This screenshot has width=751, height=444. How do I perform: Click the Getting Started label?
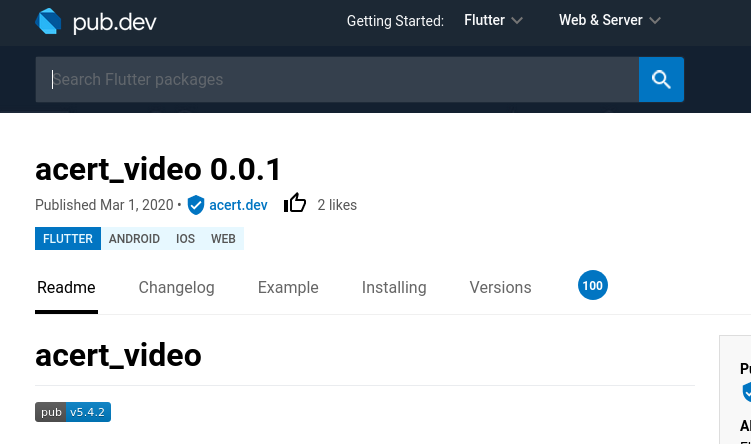(x=395, y=21)
